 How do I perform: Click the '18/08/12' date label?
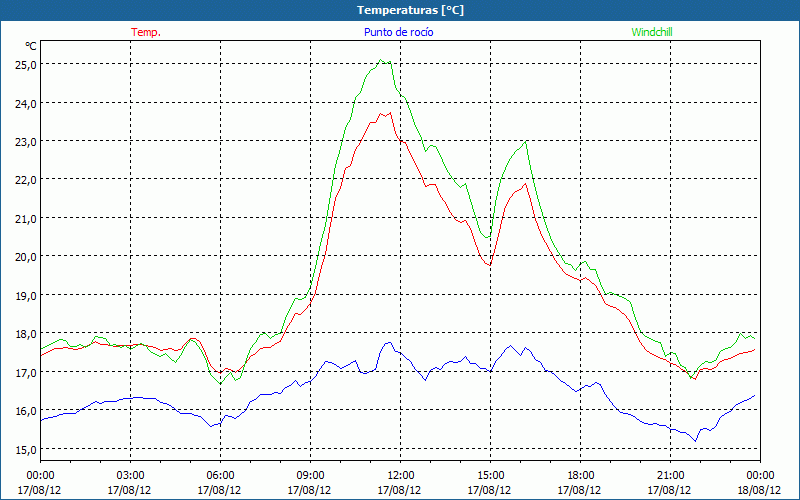tap(759, 490)
